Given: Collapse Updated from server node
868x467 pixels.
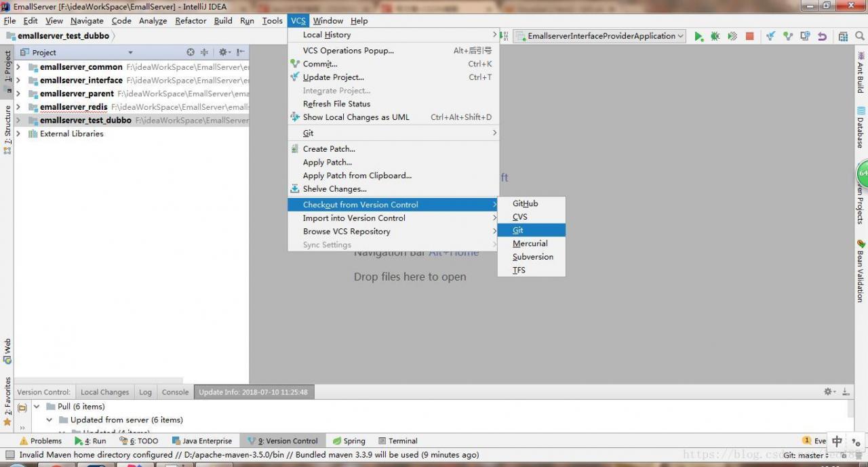Looking at the screenshot, I should (x=50, y=420).
